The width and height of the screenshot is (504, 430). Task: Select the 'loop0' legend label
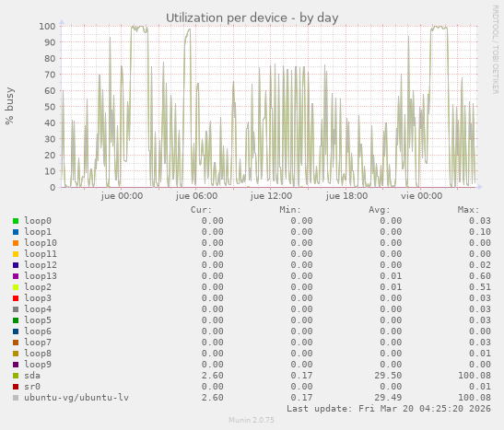click(38, 221)
